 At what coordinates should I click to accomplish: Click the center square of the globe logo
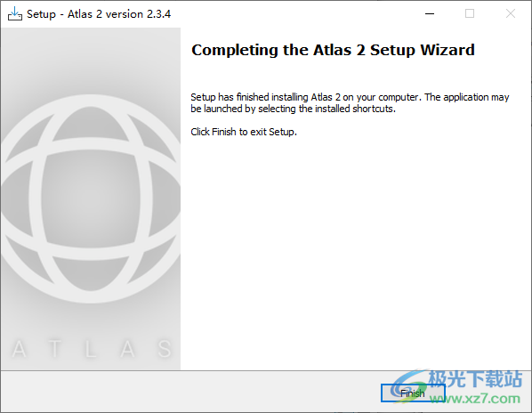[x=91, y=198]
